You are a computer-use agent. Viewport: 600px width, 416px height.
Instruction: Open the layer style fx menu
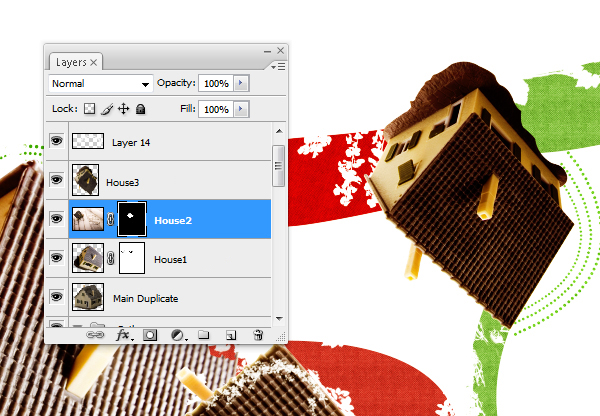tap(124, 335)
